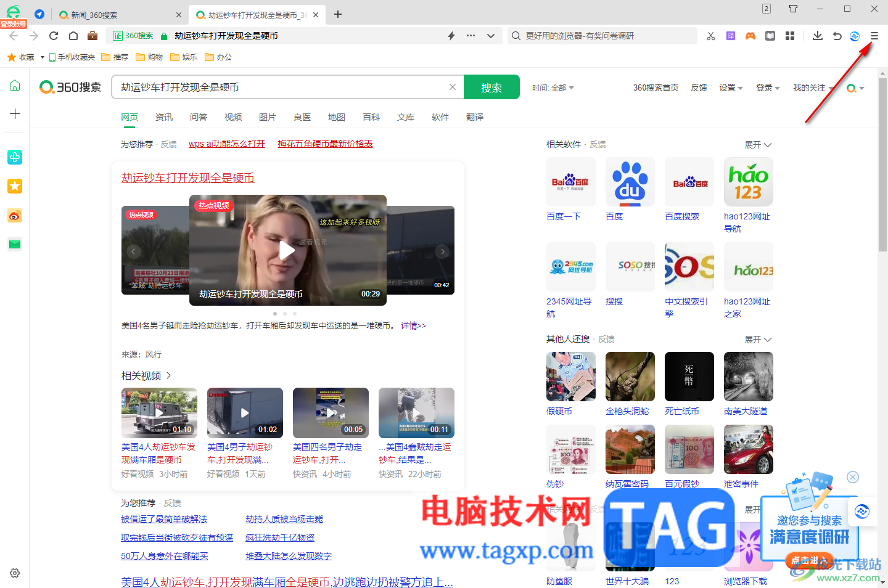Clear the search box with the X
The image size is (888, 588).
coord(453,87)
